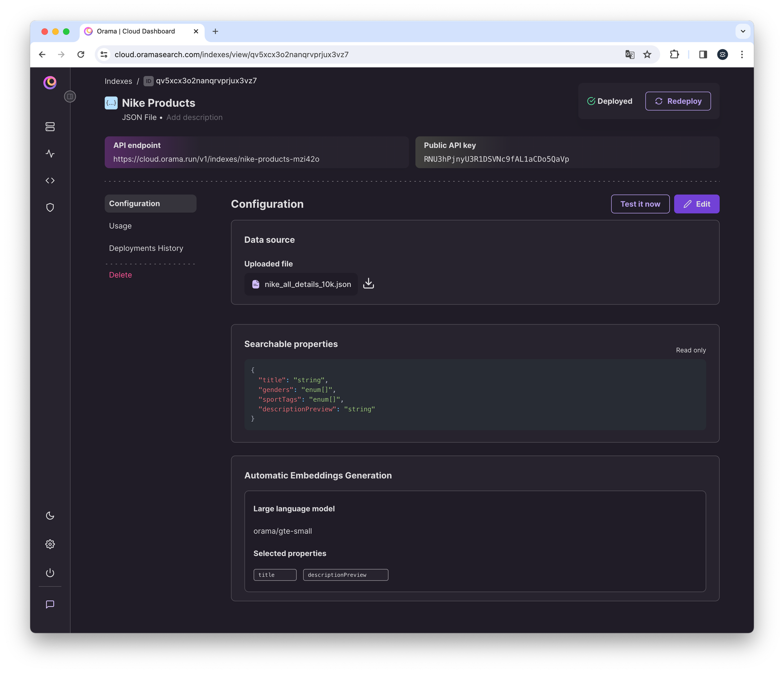The width and height of the screenshot is (784, 673).
Task: Click inside the searchable properties code block
Action: (x=475, y=395)
